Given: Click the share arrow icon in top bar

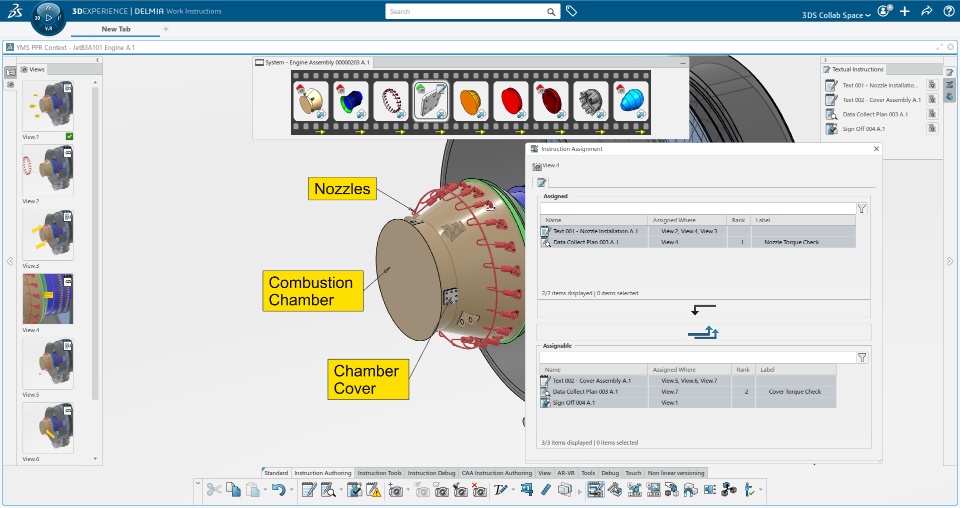Looking at the screenshot, I should point(927,11).
